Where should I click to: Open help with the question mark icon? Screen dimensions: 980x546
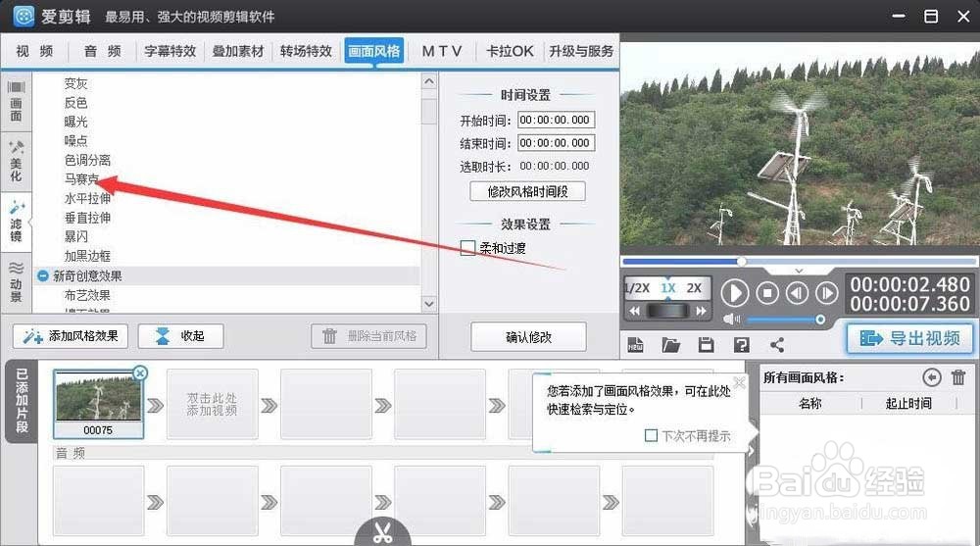pos(741,345)
